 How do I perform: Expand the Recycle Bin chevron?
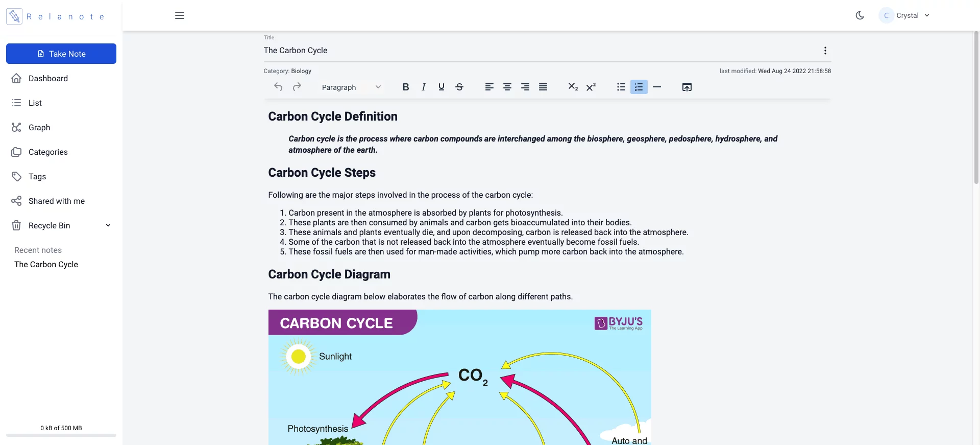pos(108,225)
